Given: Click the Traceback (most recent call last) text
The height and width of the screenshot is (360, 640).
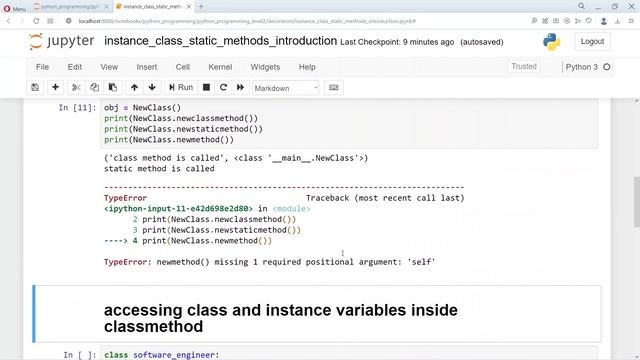Looking at the screenshot, I should click(x=385, y=198).
